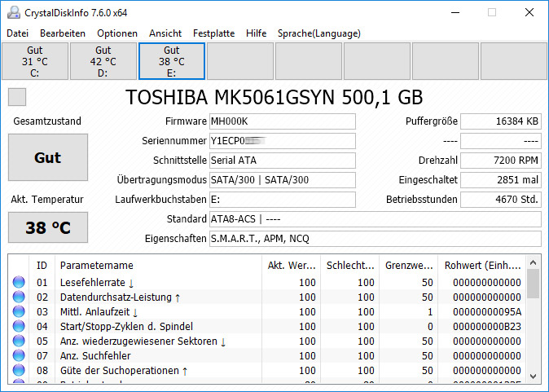Open the Hilfe menu
The image size is (549, 392).
(257, 33)
